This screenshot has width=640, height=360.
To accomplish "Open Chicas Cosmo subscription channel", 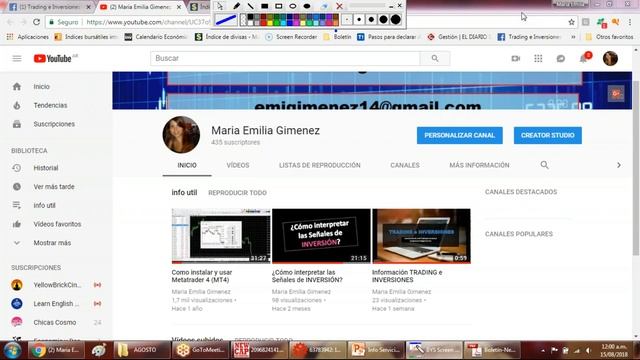I will (56, 322).
